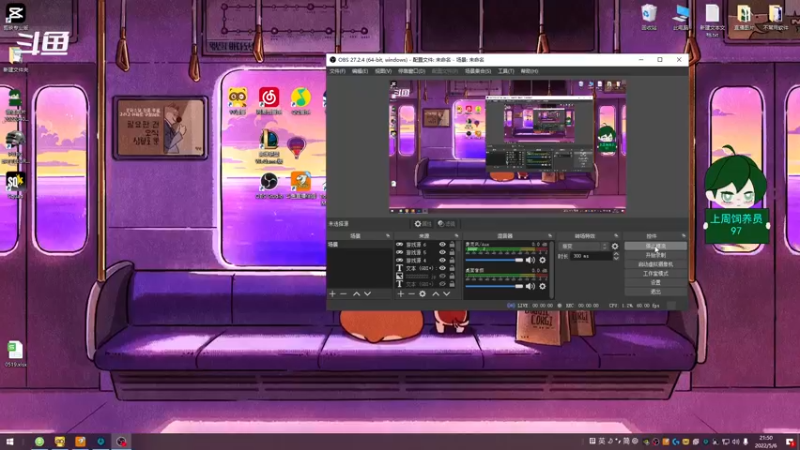
Task: Click the Start Virtual Camera button
Action: click(656, 264)
